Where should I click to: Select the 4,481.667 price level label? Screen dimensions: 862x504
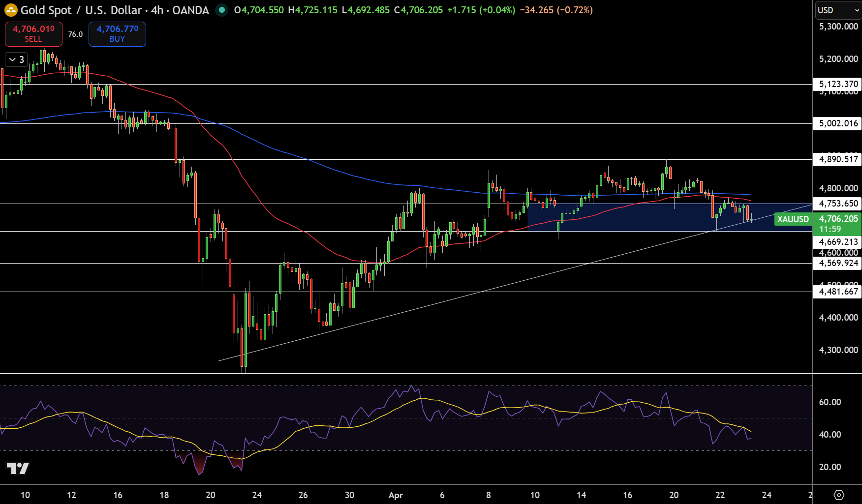pyautogui.click(x=837, y=292)
